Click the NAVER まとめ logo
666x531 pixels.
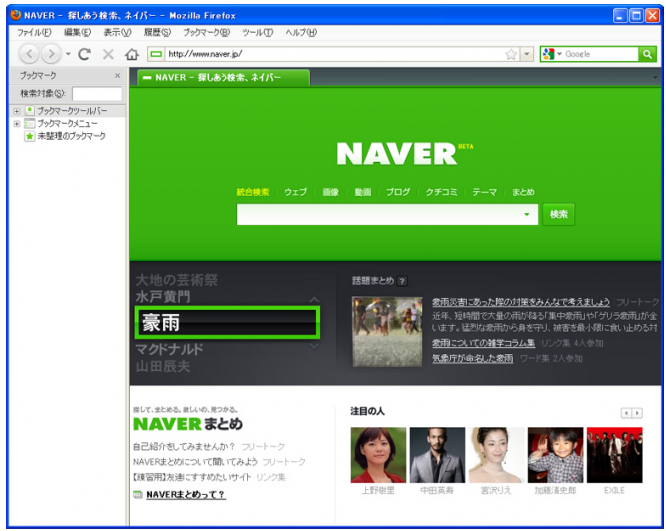[188, 424]
